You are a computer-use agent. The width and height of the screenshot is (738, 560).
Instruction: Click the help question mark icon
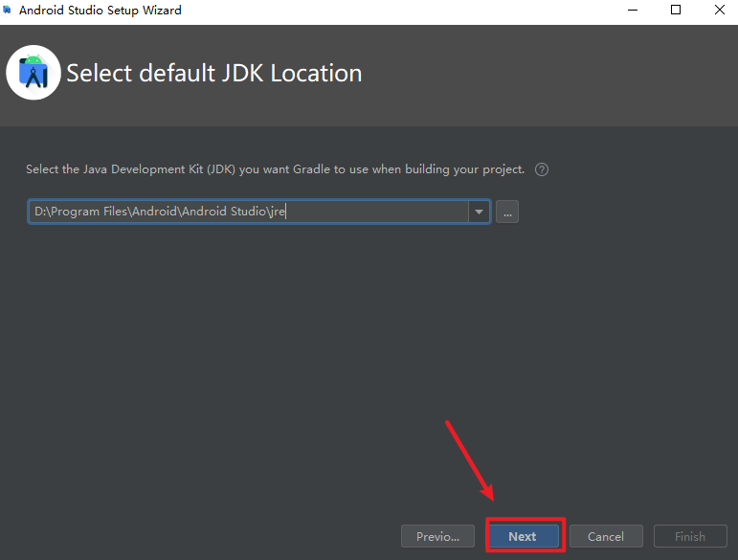pyautogui.click(x=542, y=169)
